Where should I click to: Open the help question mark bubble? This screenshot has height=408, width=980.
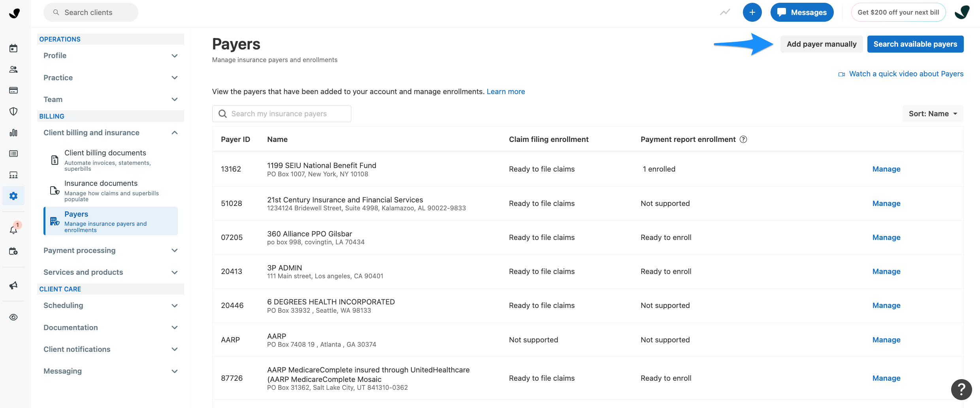point(961,389)
